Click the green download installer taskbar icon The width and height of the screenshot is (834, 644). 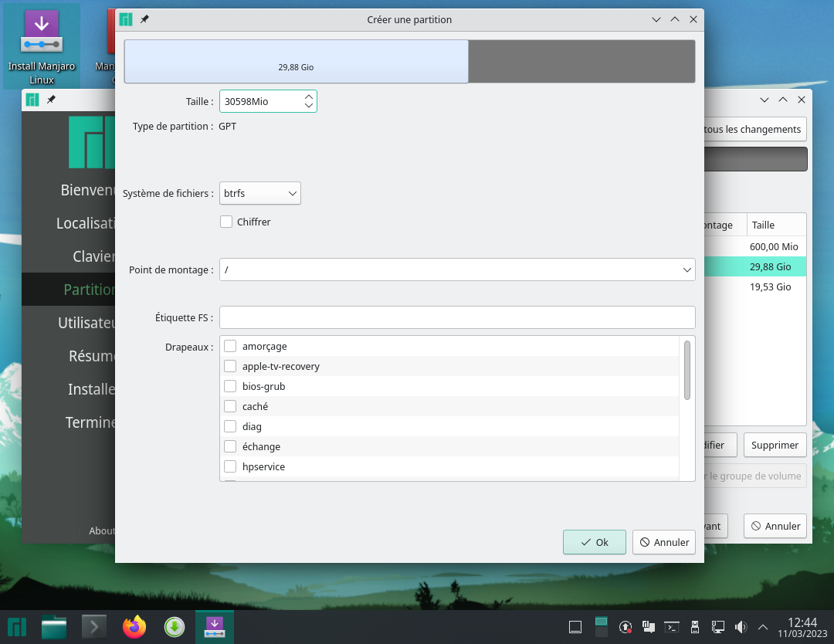coord(175,627)
